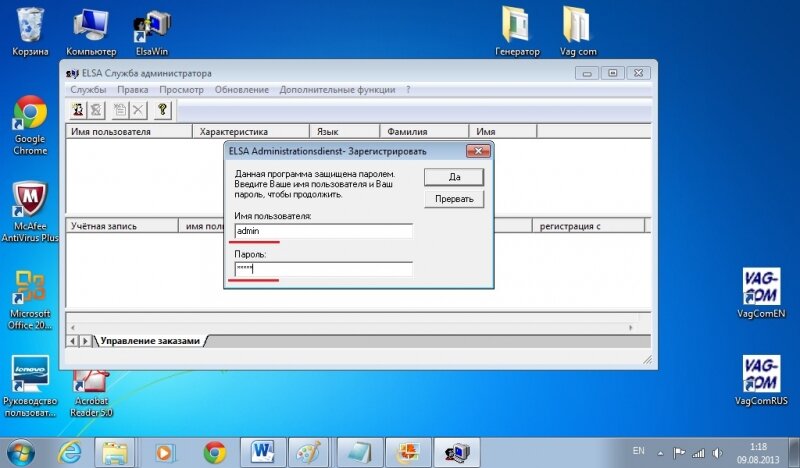The height and width of the screenshot is (468, 800).
Task: Click the add user toolbar icon
Action: (x=78, y=110)
